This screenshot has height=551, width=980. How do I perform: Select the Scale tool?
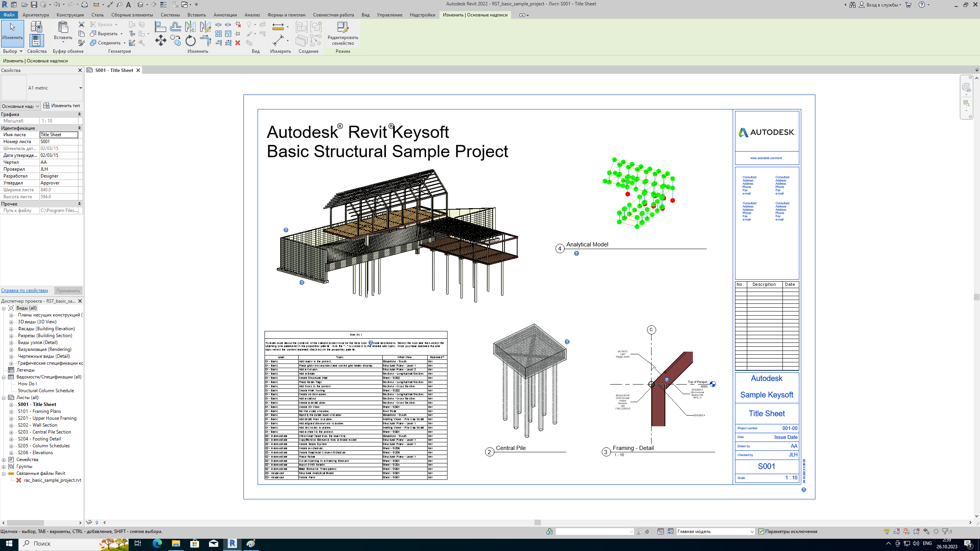coord(228,34)
